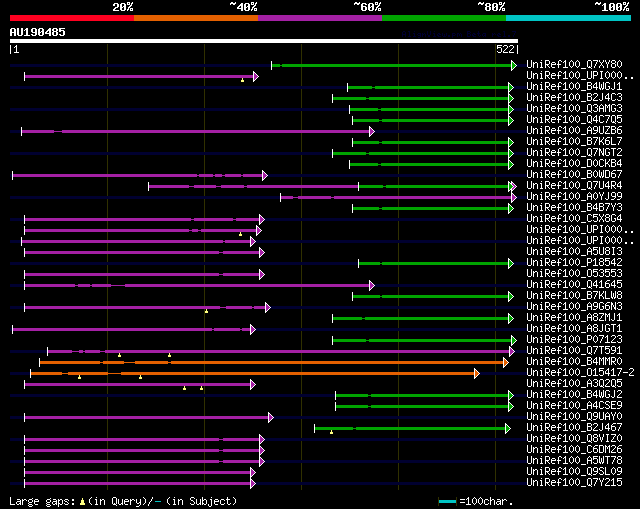The width and height of the screenshot is (640, 509).
Task: Select the UniRef100_B4B7Y3 hit label
Action: click(574, 208)
